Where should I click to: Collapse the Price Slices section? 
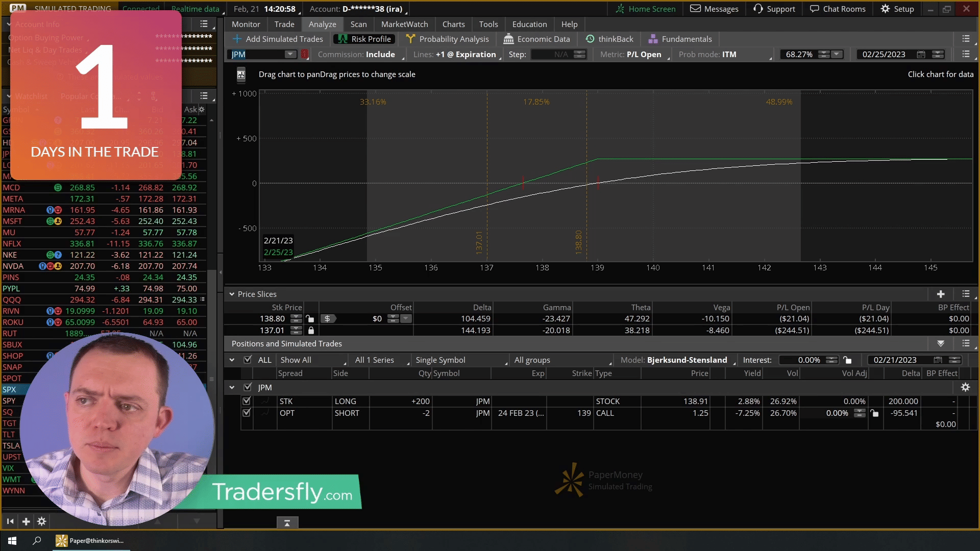(232, 294)
